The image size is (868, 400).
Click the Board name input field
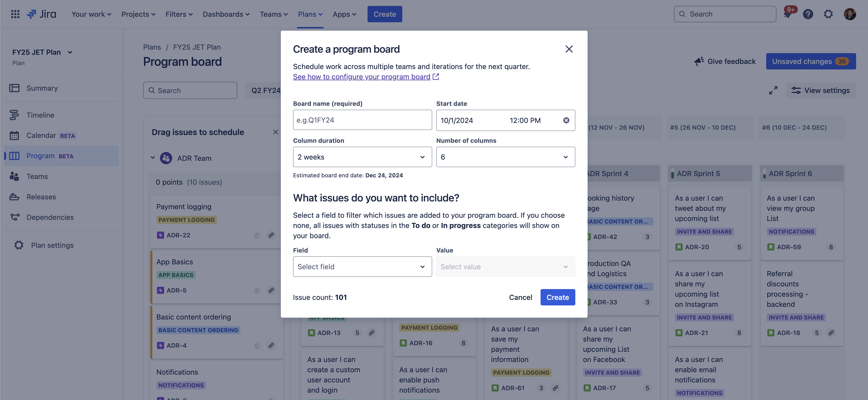(362, 120)
